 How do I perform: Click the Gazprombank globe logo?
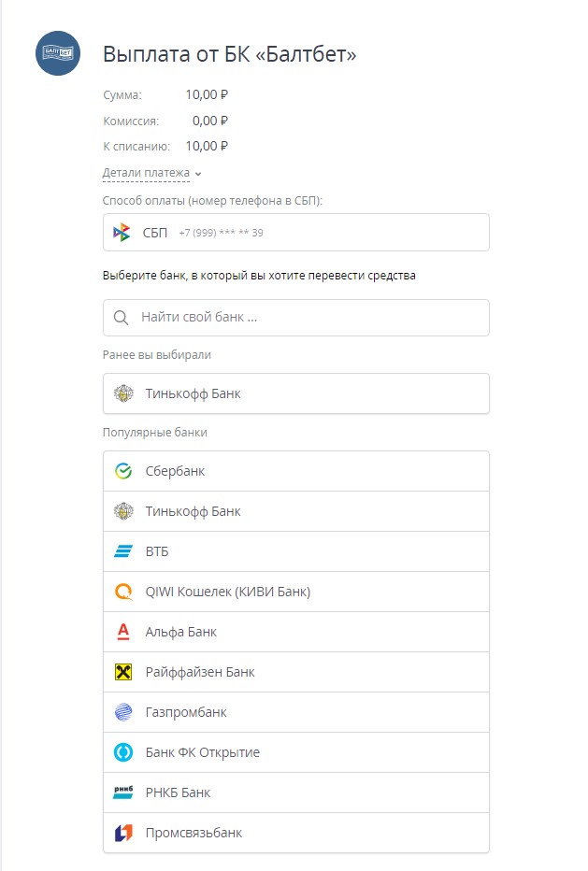point(123,712)
